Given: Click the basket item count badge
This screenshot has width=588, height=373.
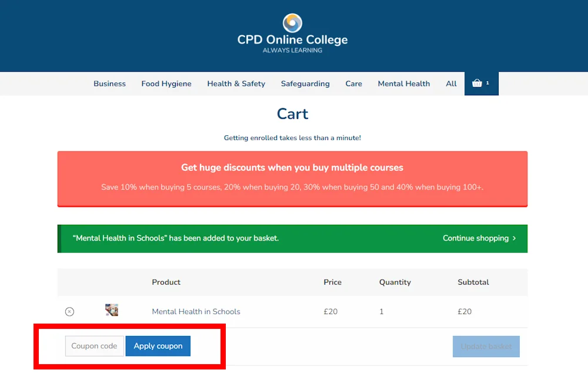Looking at the screenshot, I should pyautogui.click(x=487, y=83).
